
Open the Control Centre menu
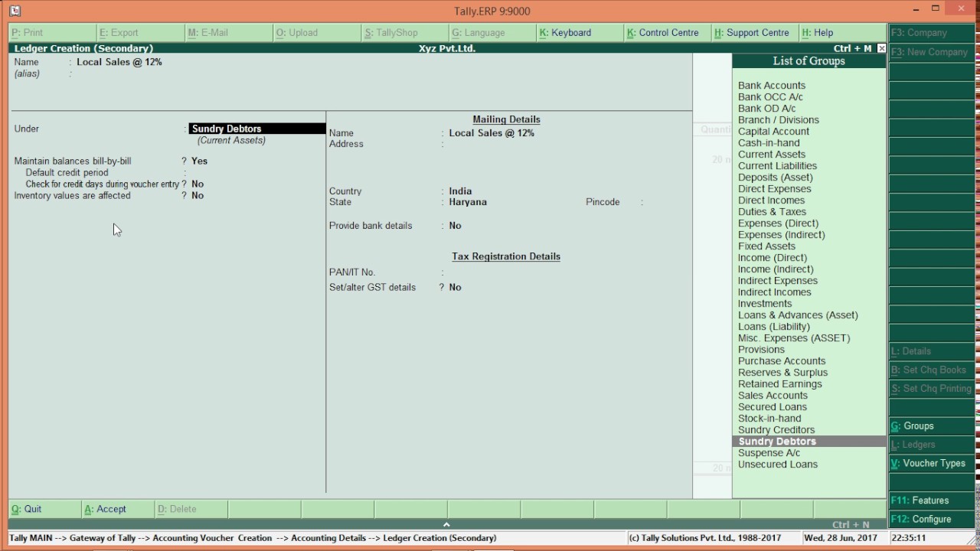coord(668,33)
